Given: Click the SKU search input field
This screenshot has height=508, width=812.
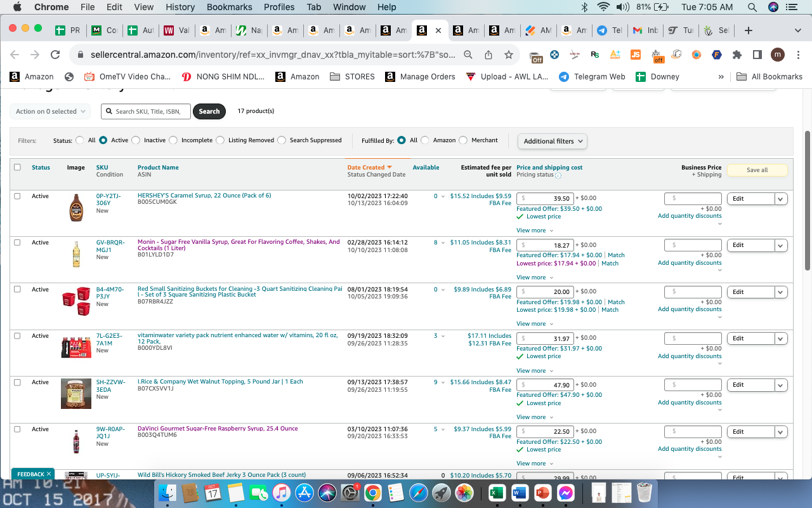Looking at the screenshot, I should coord(146,112).
